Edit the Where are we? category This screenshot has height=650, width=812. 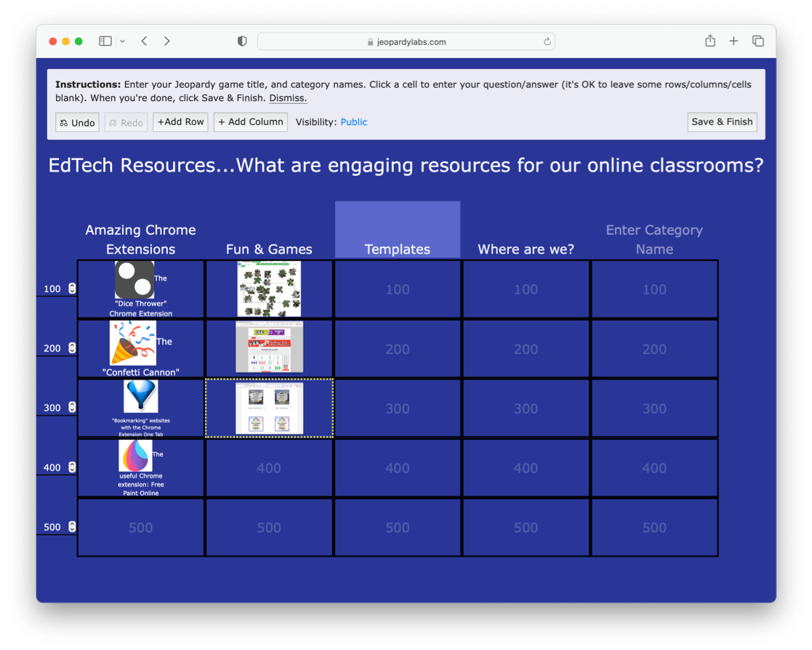[526, 249]
